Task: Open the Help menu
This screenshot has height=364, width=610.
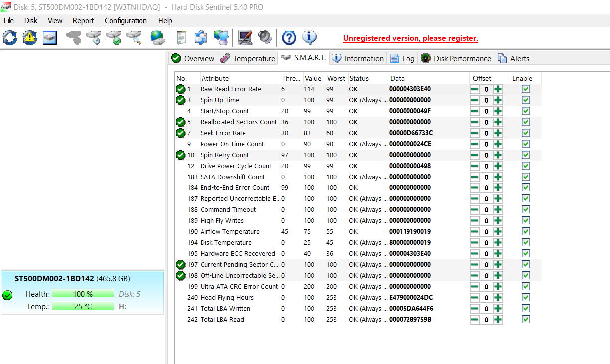Action: tap(165, 21)
